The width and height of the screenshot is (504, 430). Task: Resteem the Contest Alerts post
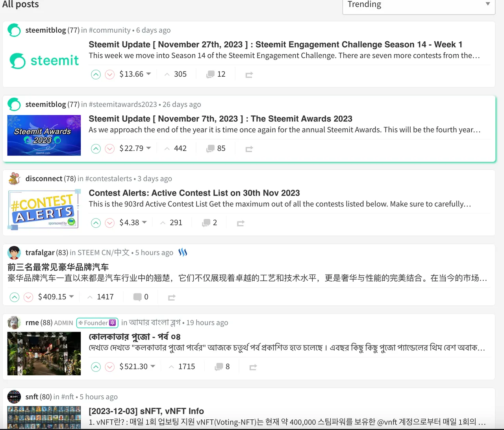241,223
